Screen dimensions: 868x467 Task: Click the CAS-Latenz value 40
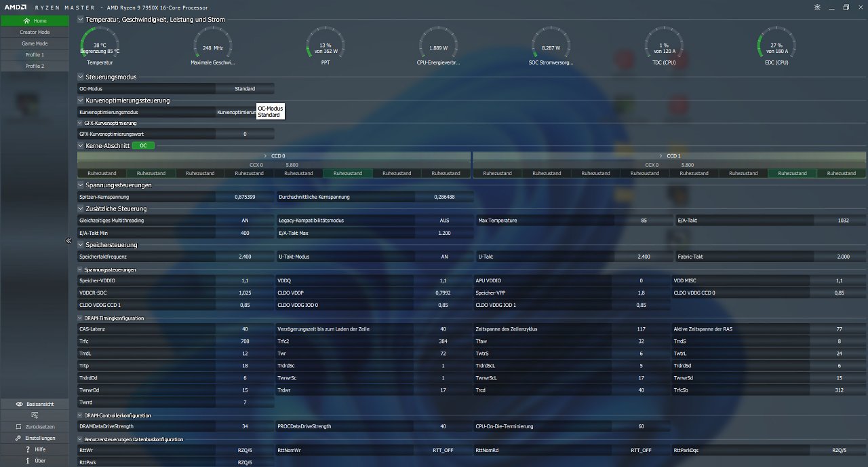pos(245,329)
